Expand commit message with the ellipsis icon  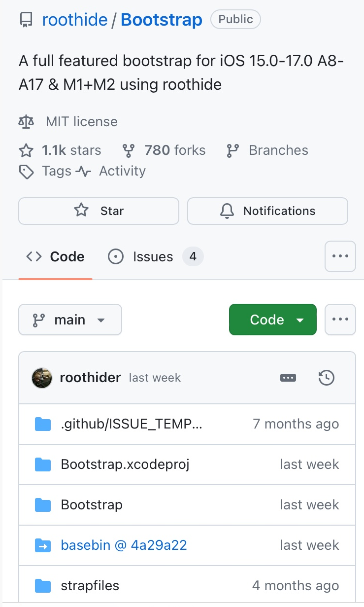pos(288,378)
